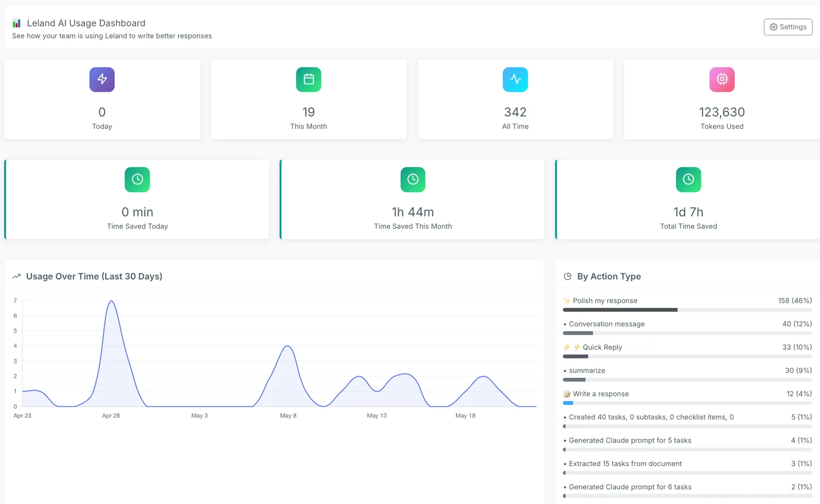Click the 'Polish my response' label
Screen dimensions: 820x504
[x=605, y=301]
